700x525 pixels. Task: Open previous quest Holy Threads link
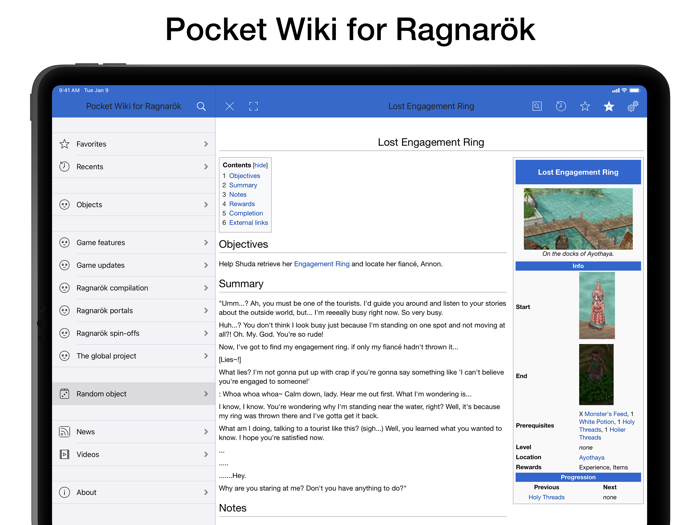point(546,497)
